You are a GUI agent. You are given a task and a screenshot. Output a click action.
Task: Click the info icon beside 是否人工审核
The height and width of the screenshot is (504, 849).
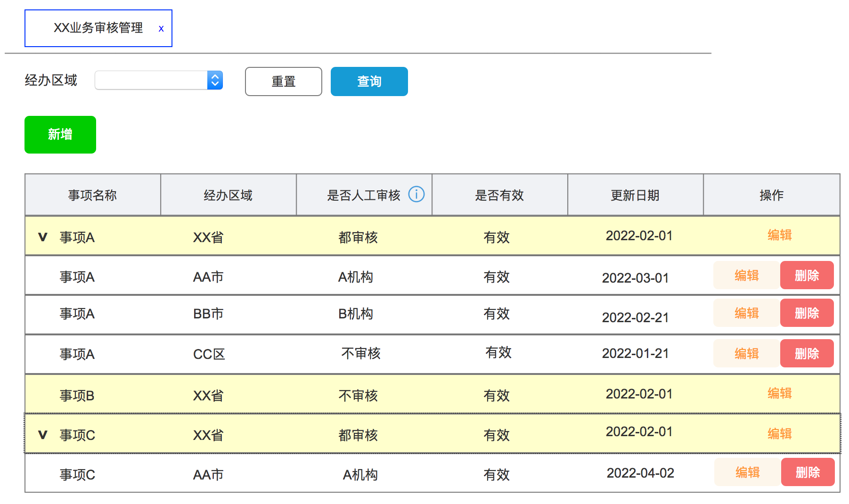(x=416, y=194)
